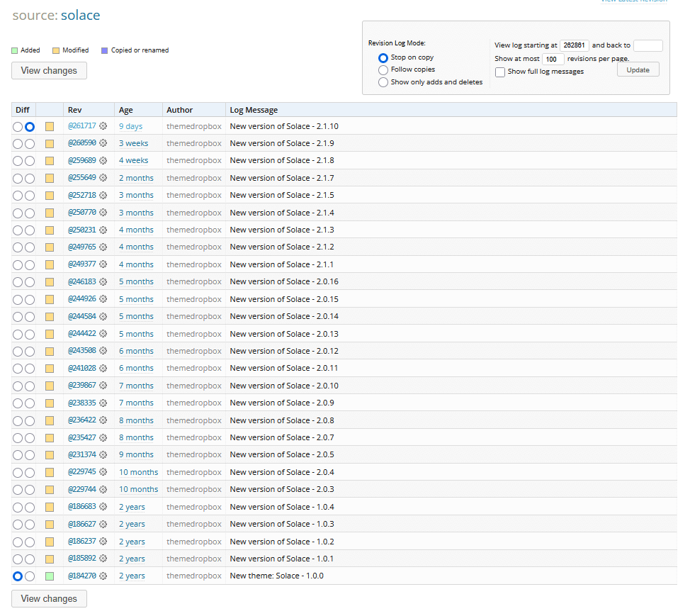Enable the 'Show full log messages' checkbox
This screenshot has height=616, width=690.
click(500, 72)
